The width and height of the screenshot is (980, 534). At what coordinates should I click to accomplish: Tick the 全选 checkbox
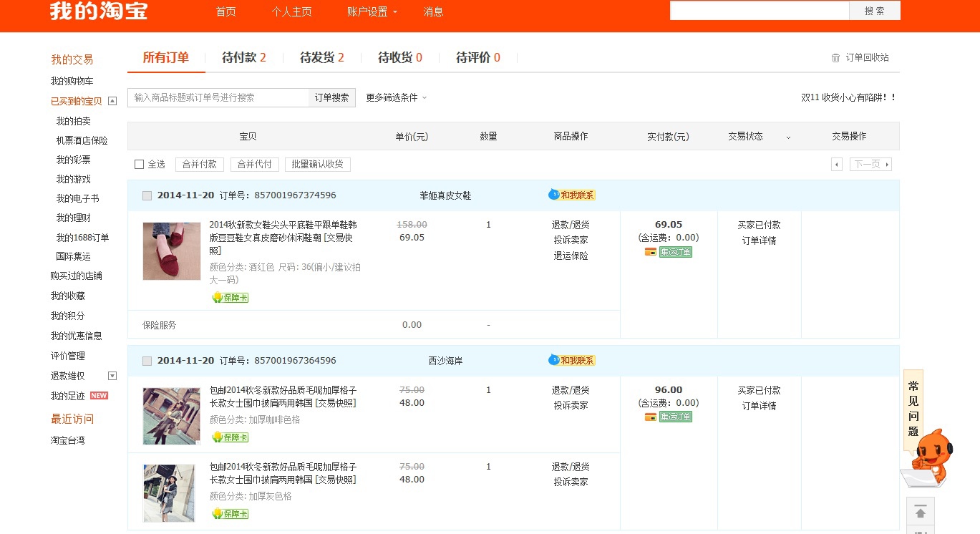click(x=140, y=165)
